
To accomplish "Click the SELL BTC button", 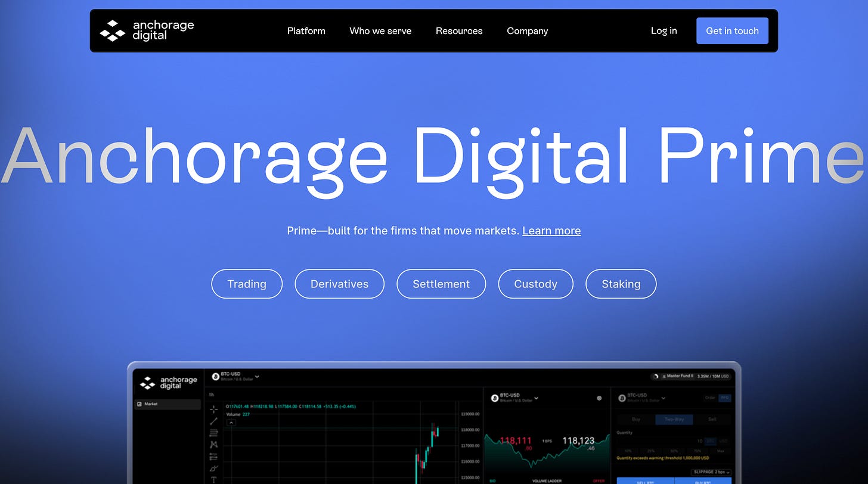I will [x=645, y=480].
